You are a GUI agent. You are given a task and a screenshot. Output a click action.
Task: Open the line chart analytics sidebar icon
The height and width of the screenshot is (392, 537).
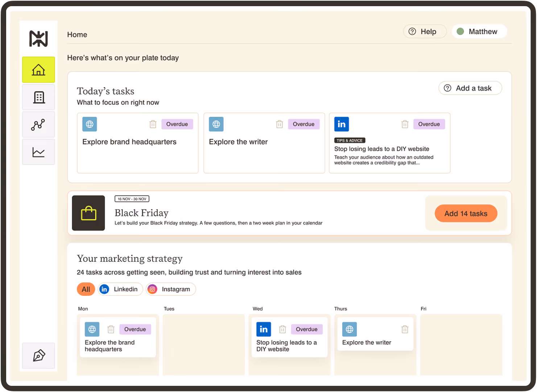[38, 152]
